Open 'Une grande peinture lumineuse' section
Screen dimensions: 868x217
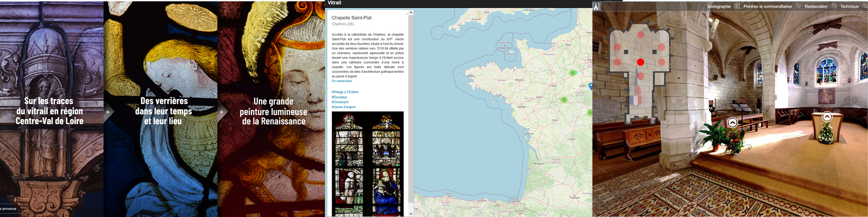[x=273, y=111]
